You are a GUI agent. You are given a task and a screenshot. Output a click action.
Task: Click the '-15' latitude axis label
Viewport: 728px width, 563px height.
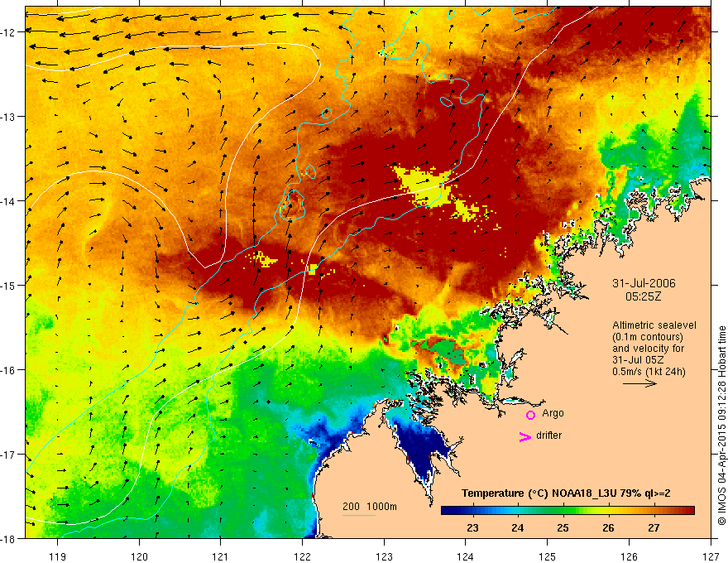point(8,285)
